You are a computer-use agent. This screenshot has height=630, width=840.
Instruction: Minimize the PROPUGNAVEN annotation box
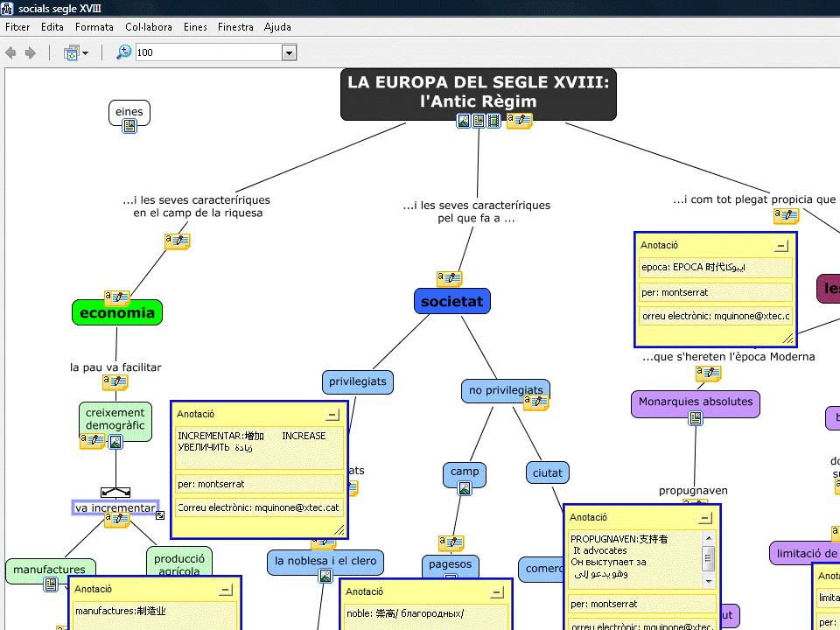(705, 518)
